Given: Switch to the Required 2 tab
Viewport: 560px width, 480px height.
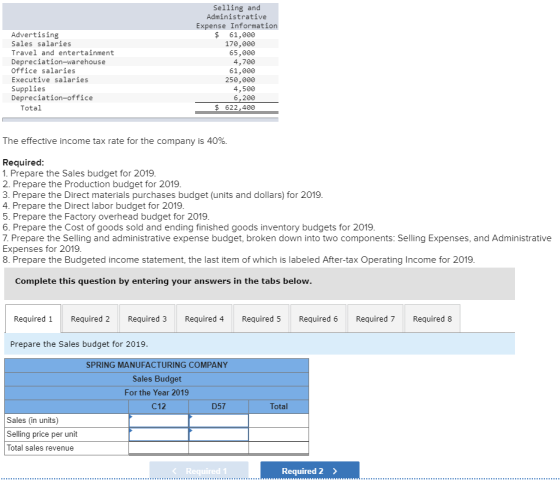Looking at the screenshot, I should click(x=90, y=319).
